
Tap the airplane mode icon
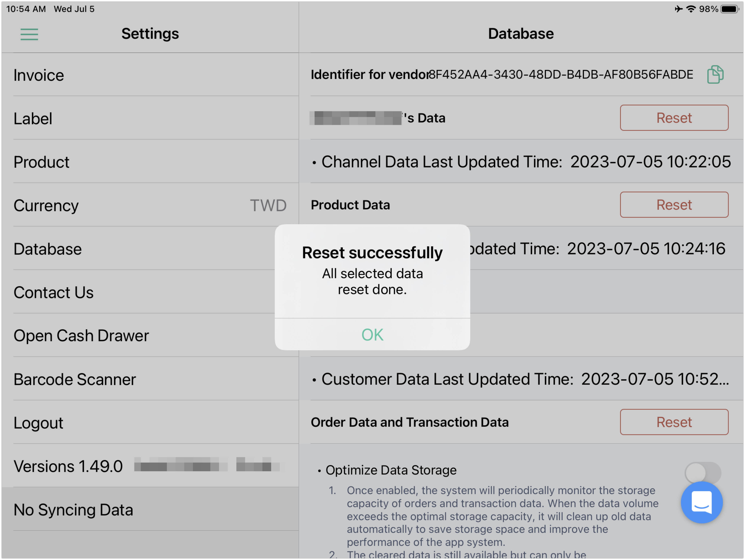coord(679,9)
